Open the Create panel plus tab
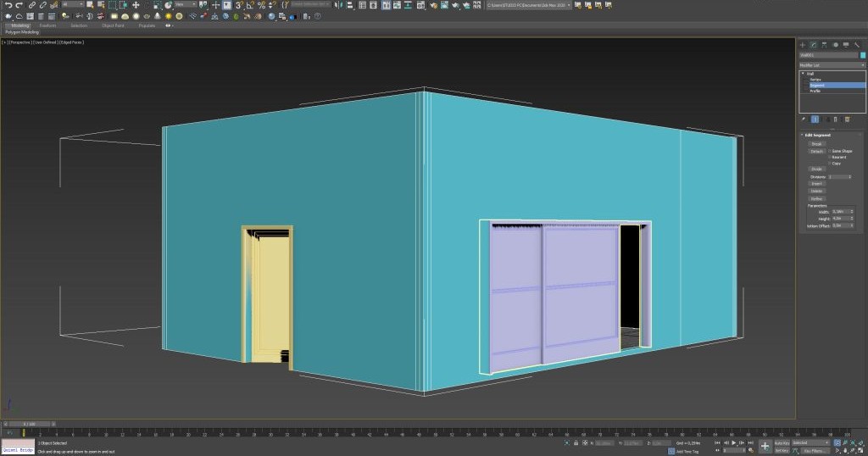868x456 pixels. pos(803,45)
